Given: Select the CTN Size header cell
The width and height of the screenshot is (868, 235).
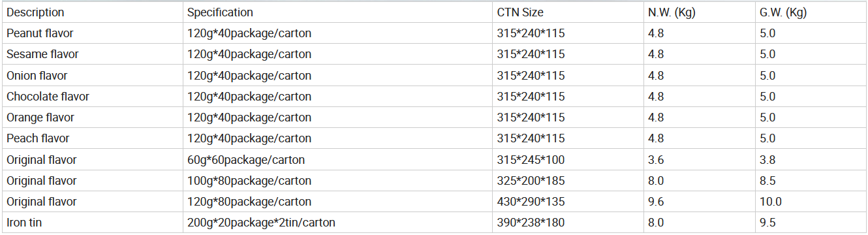Looking at the screenshot, I should [567, 12].
